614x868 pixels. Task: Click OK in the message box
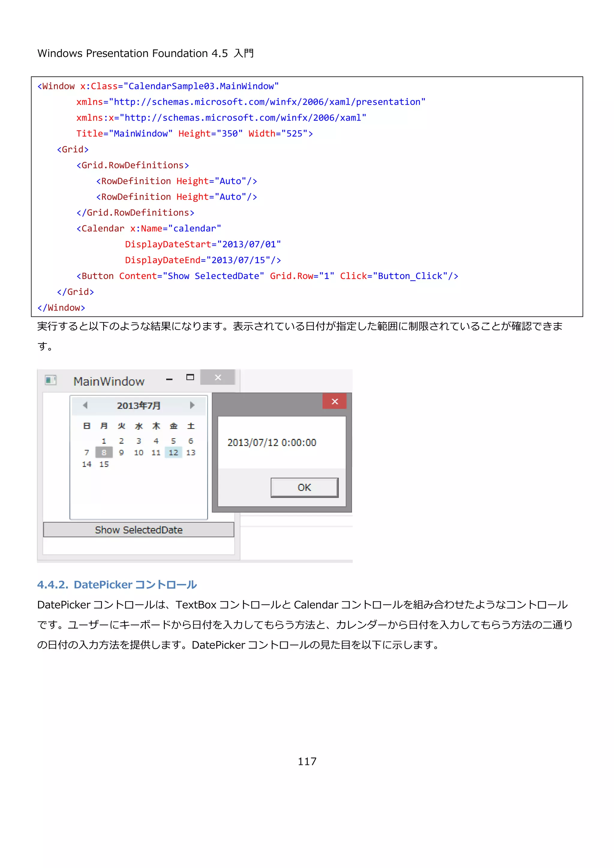click(x=304, y=487)
